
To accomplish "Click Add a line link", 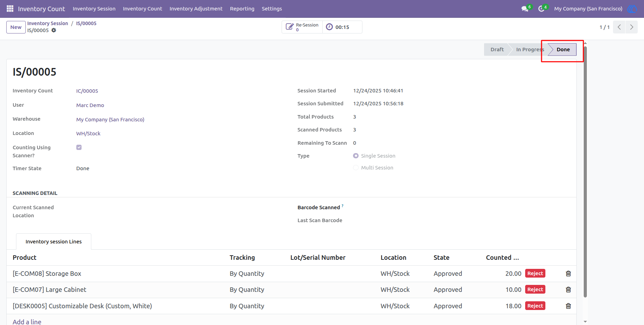I will click(x=27, y=322).
